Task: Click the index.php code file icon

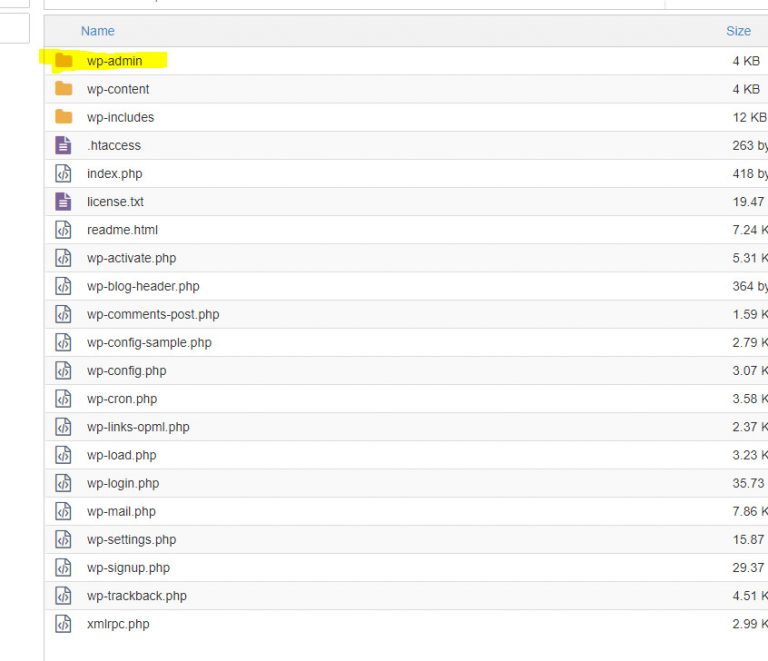Action: click(64, 173)
